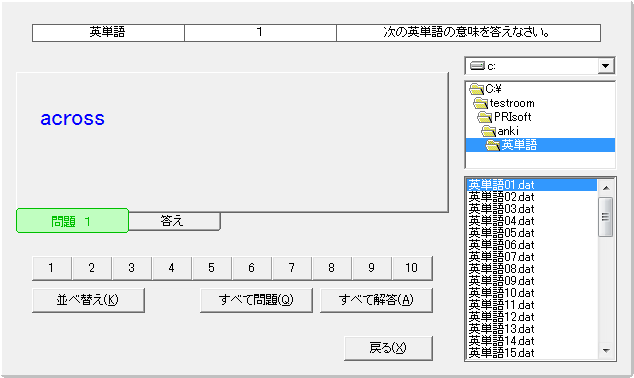634x378 pixels.
Task: Click the folder icon beside testroom
Action: pyautogui.click(x=481, y=103)
